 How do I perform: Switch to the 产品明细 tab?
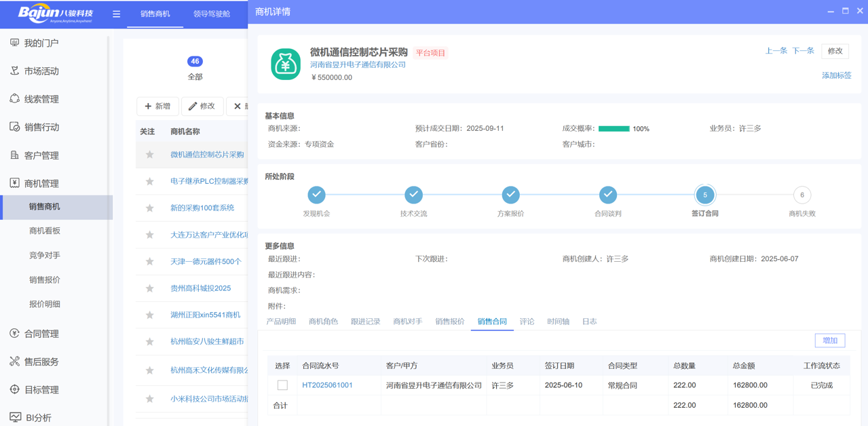pos(281,322)
